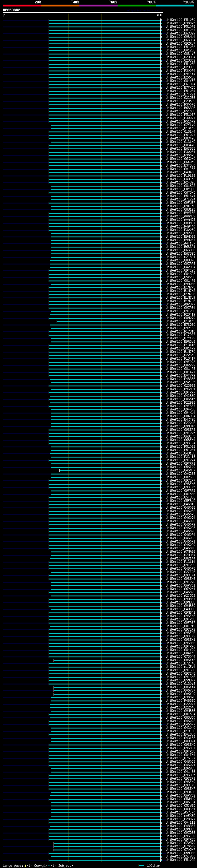The height and width of the screenshot is (868, 197).
Task: Select the UniRef100_A9P3A7 hit label
Action: click(x=180, y=304)
